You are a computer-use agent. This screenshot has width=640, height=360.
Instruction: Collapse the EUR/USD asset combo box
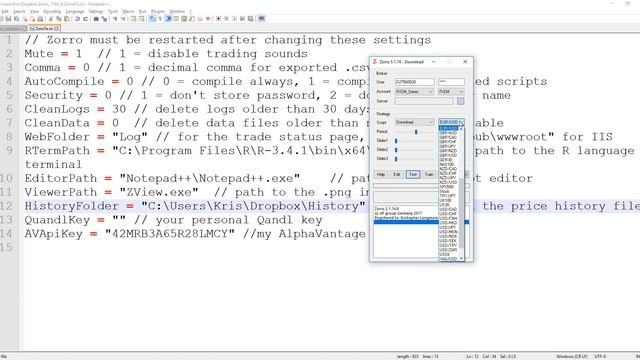pos(451,122)
